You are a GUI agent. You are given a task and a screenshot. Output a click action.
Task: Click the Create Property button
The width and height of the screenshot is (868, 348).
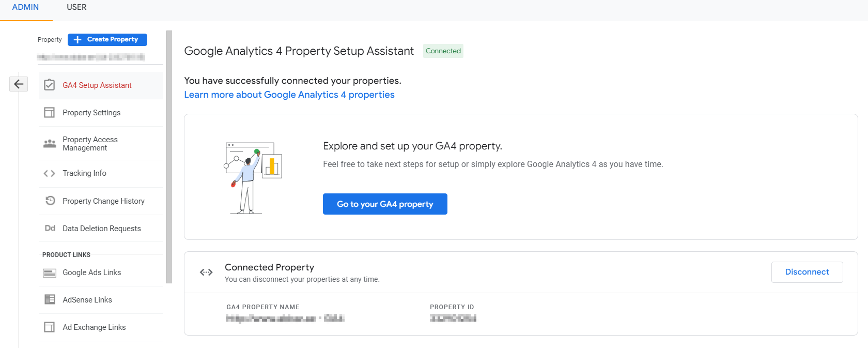107,39
